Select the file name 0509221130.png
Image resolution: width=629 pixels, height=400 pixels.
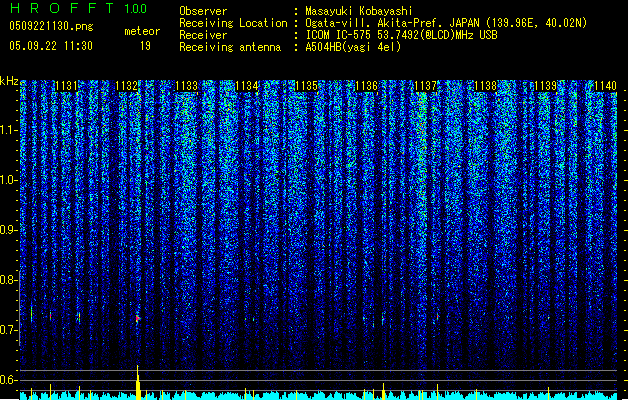click(x=51, y=26)
